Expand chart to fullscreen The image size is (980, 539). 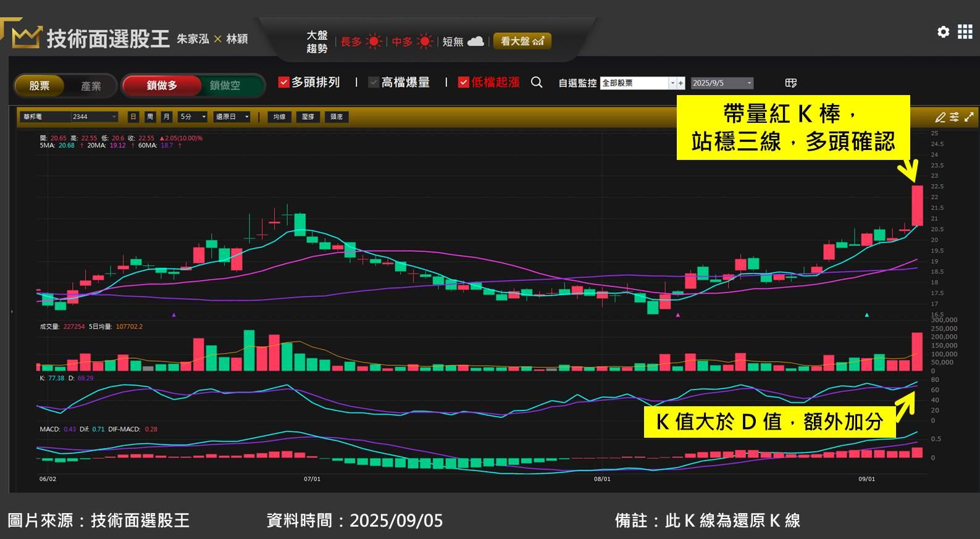(969, 117)
